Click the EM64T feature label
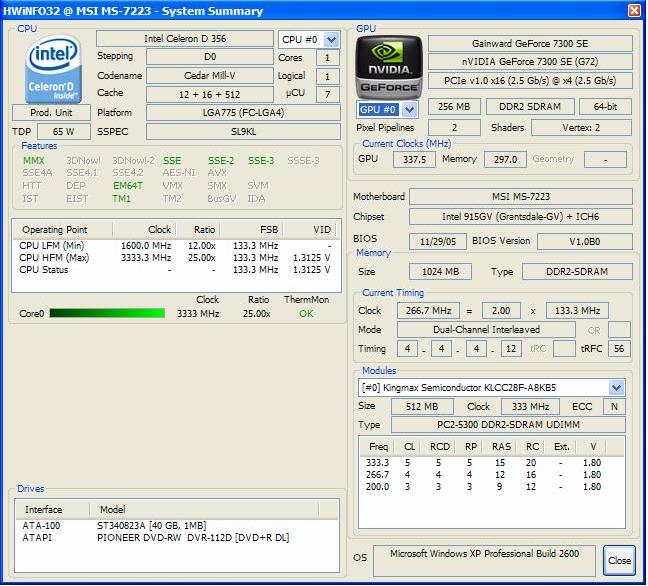648x586 pixels. (x=128, y=186)
